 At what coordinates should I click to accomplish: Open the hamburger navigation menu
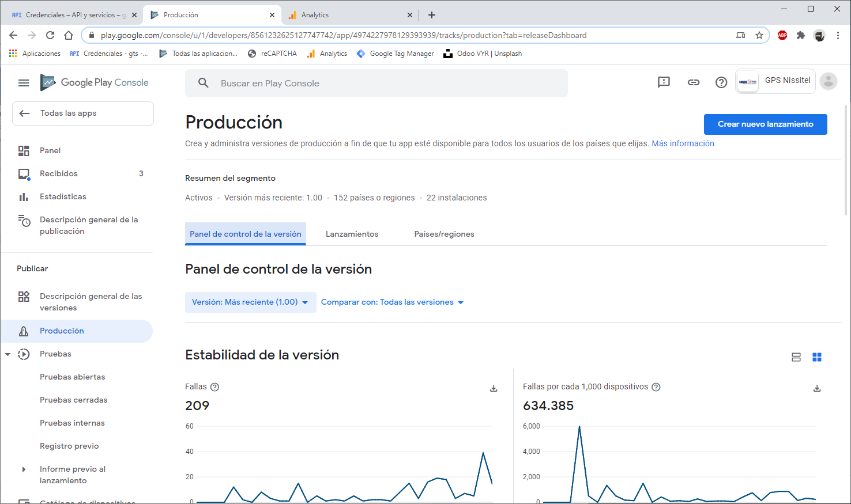click(x=24, y=83)
